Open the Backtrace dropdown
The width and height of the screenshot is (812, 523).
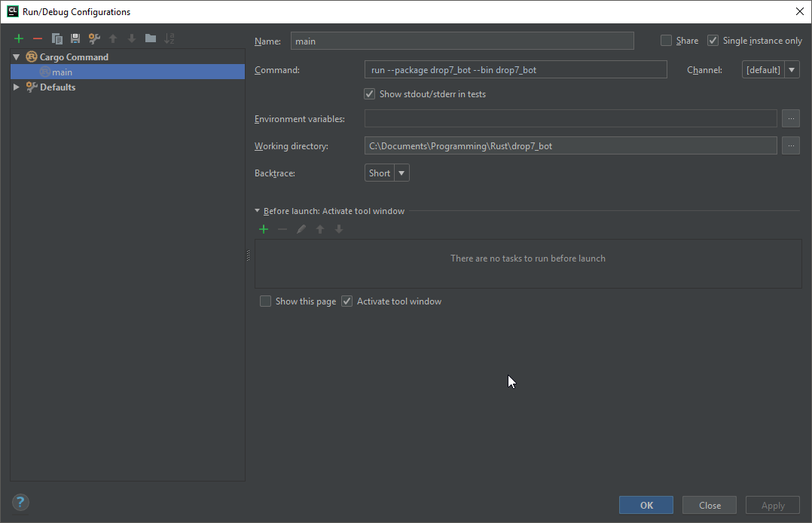tap(401, 173)
